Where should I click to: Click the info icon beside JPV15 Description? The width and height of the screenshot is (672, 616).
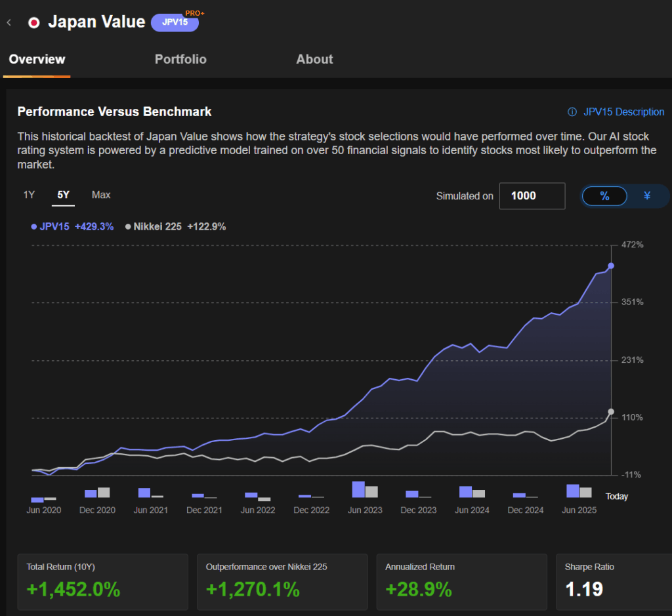(572, 112)
